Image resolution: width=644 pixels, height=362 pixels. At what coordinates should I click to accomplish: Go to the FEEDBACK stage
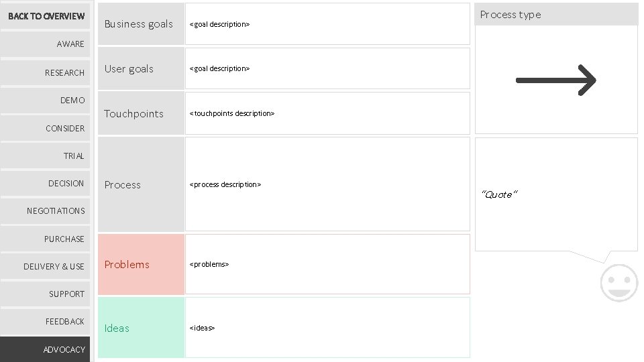pyautogui.click(x=46, y=321)
